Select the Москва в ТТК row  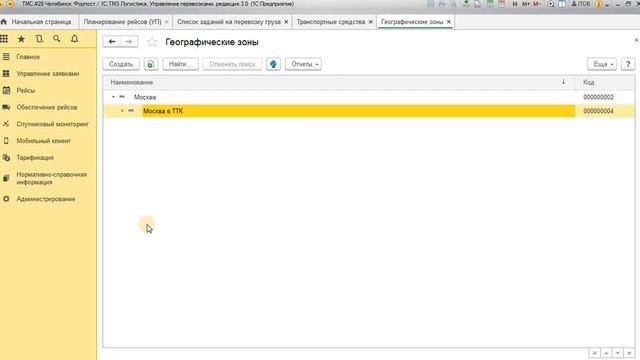point(369,111)
